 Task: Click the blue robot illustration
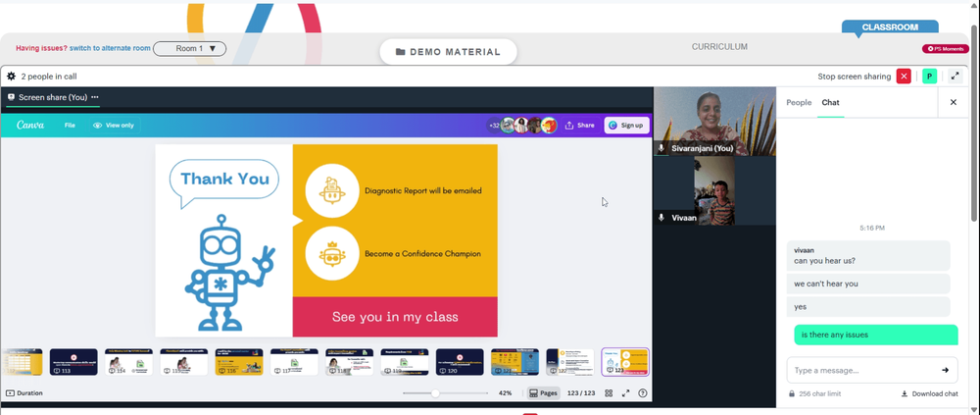pos(228,273)
